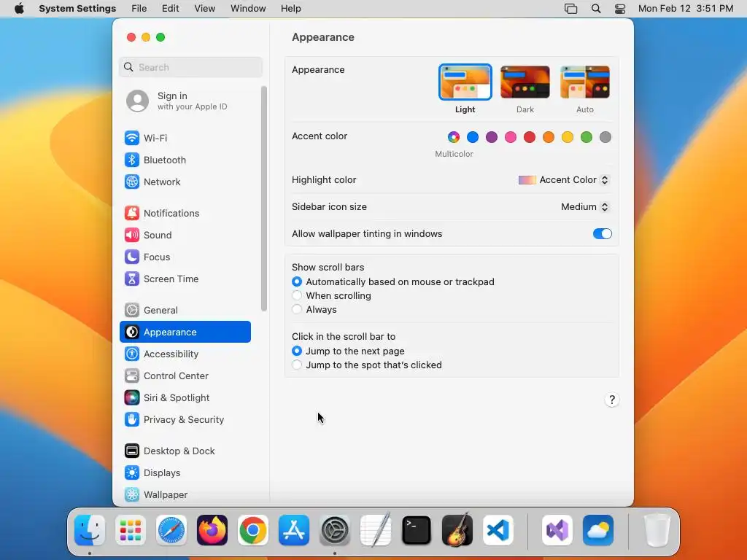Open TextEdit from the Dock
Viewport: 747px width, 560px height.
pos(376,530)
